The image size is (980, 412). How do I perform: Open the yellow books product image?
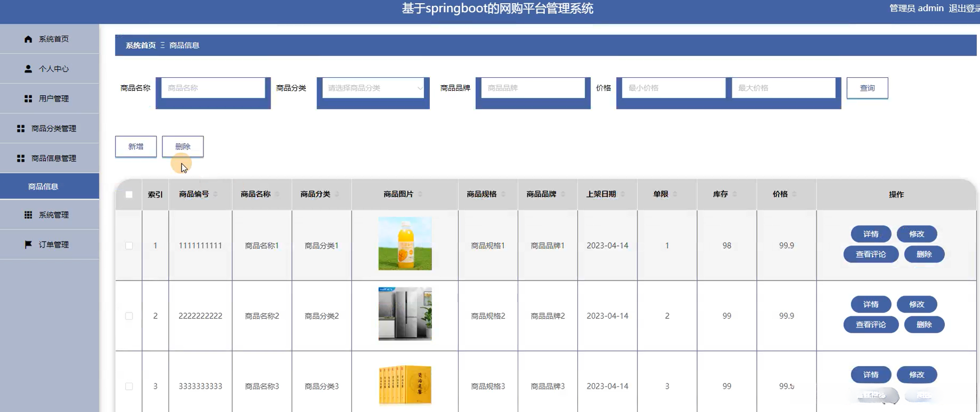pyautogui.click(x=405, y=385)
